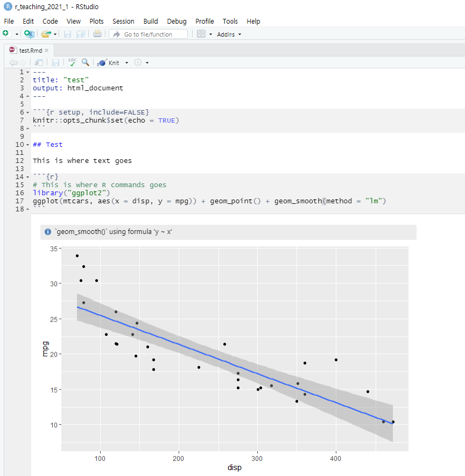Image resolution: width=465 pixels, height=476 pixels.
Task: Close the test.Rmd tab
Action: click(46, 50)
